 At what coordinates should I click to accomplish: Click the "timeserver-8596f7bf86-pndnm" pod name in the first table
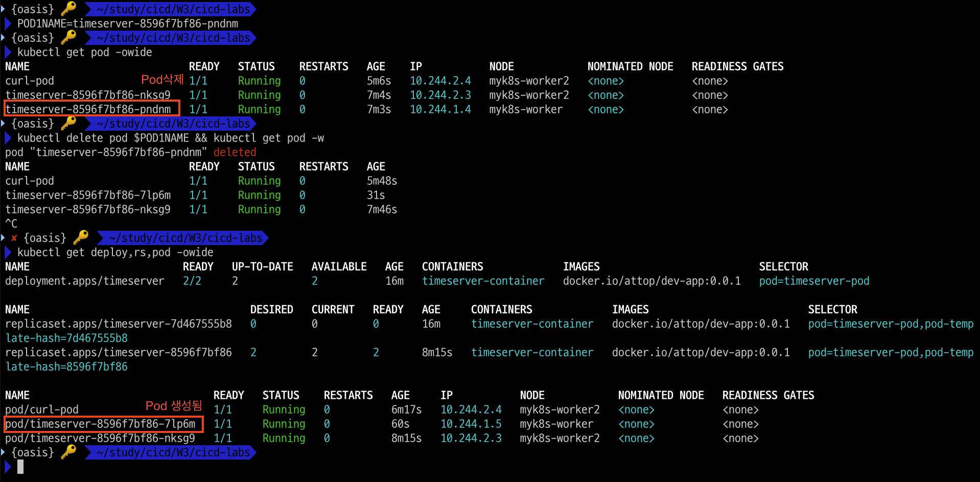(88, 109)
